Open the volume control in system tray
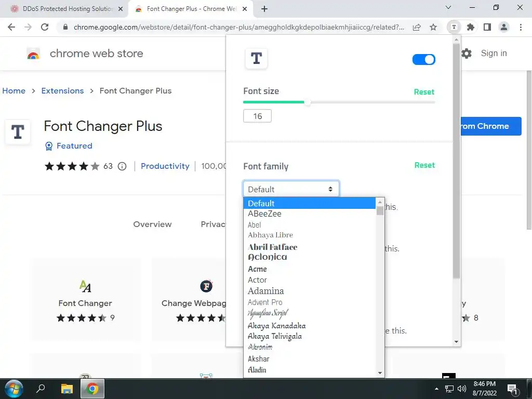Screen dimensions: 532x399 click(462, 389)
